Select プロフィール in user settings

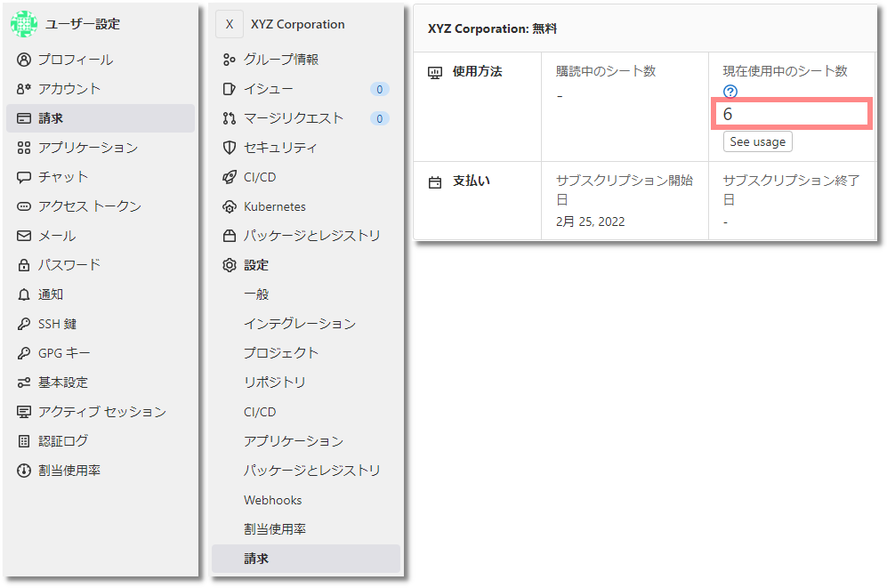pyautogui.click(x=101, y=60)
